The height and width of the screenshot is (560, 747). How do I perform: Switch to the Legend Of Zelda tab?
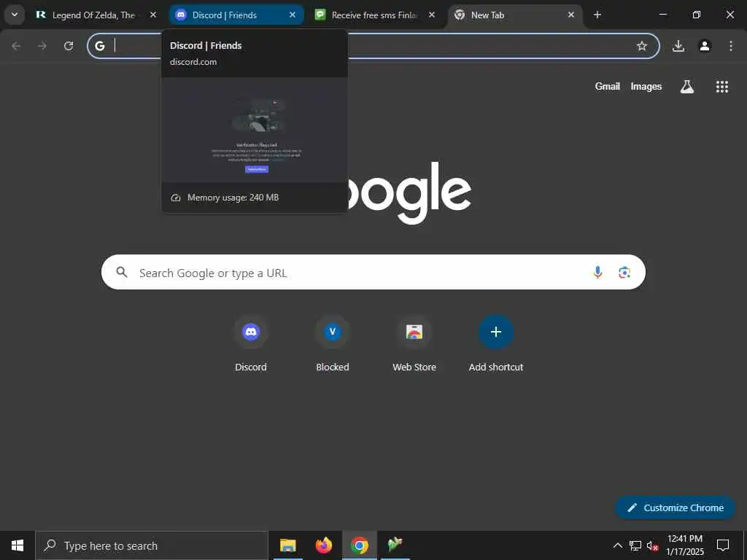(93, 15)
